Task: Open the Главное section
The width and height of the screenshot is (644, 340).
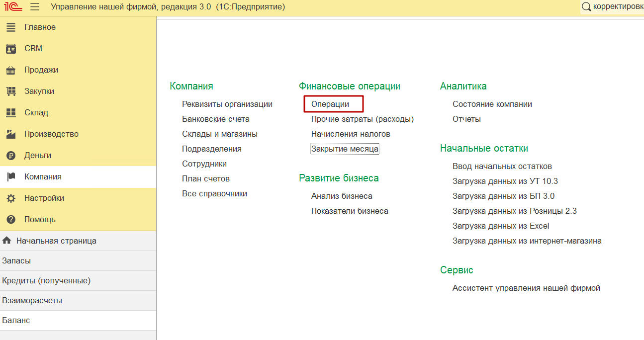Action: pos(40,27)
